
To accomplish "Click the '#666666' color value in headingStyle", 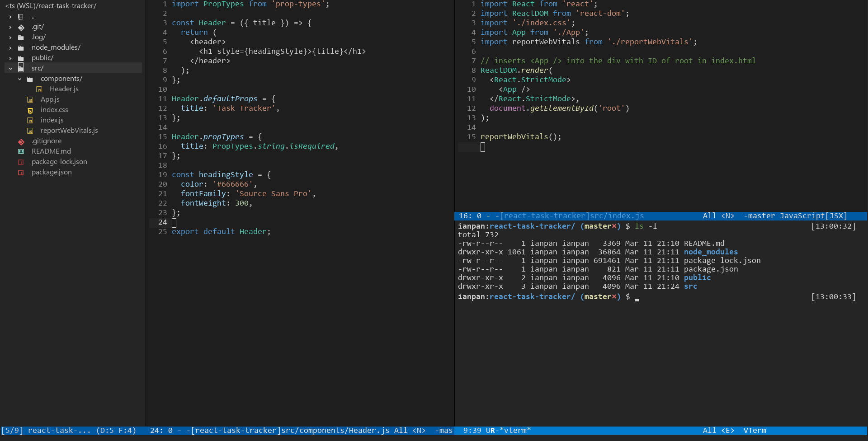I will click(x=232, y=184).
